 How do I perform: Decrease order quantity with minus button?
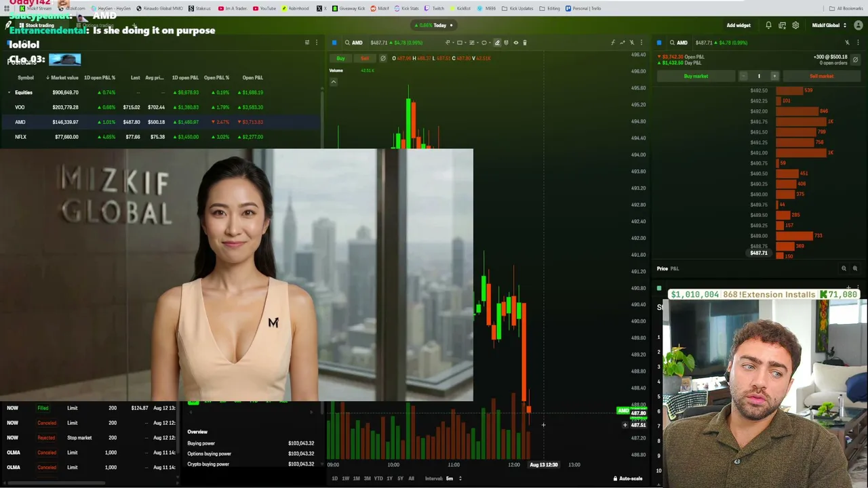[x=743, y=76]
